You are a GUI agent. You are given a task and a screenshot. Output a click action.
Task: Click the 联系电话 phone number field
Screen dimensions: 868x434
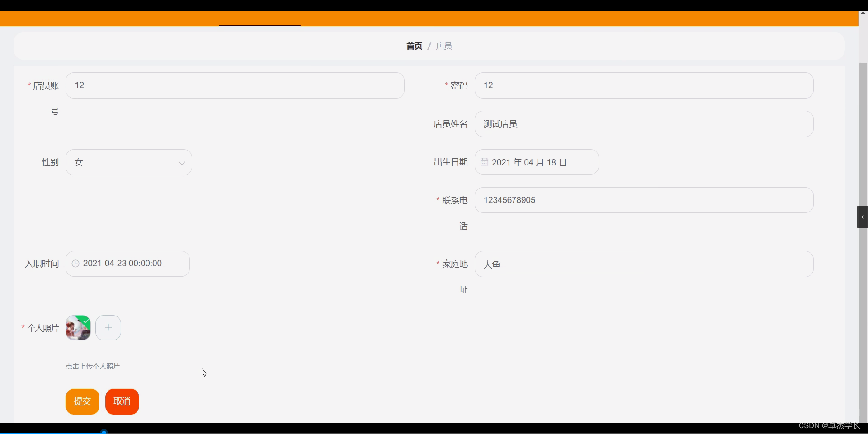(x=644, y=200)
